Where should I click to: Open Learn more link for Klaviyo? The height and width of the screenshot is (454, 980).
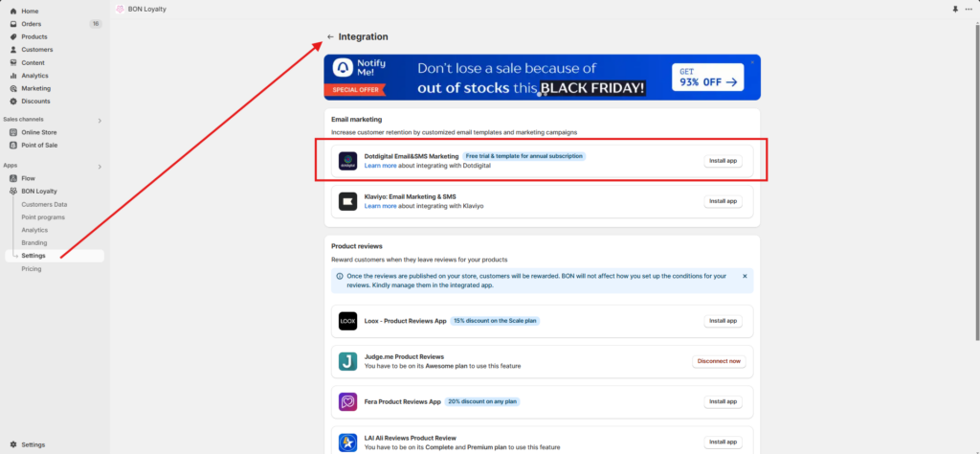(x=381, y=206)
